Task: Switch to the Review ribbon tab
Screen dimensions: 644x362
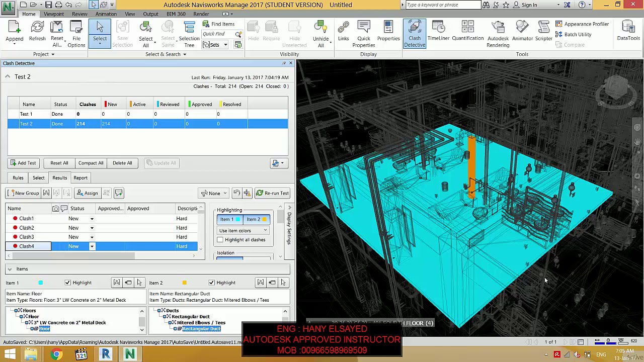Action: coord(79,14)
